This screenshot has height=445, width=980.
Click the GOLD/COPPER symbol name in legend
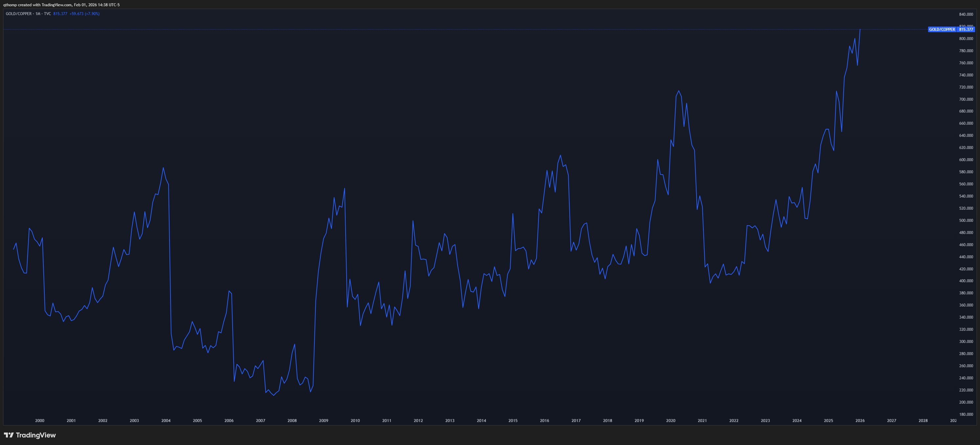point(19,14)
